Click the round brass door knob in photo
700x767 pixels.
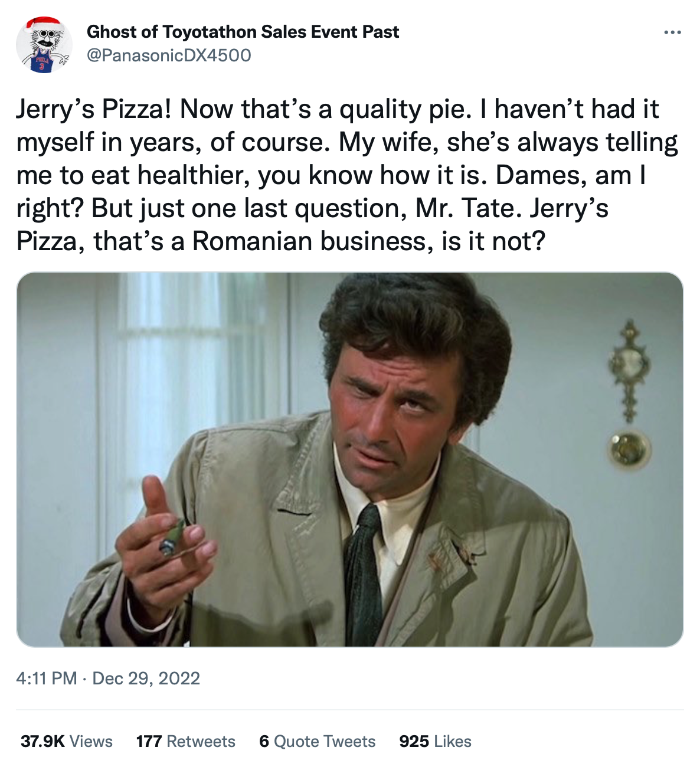click(x=629, y=448)
